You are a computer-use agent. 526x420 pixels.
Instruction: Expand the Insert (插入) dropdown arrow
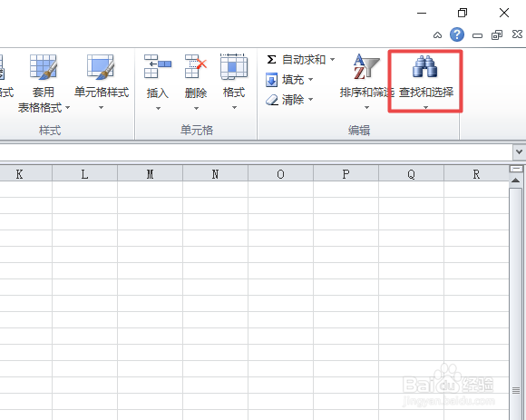click(158, 108)
